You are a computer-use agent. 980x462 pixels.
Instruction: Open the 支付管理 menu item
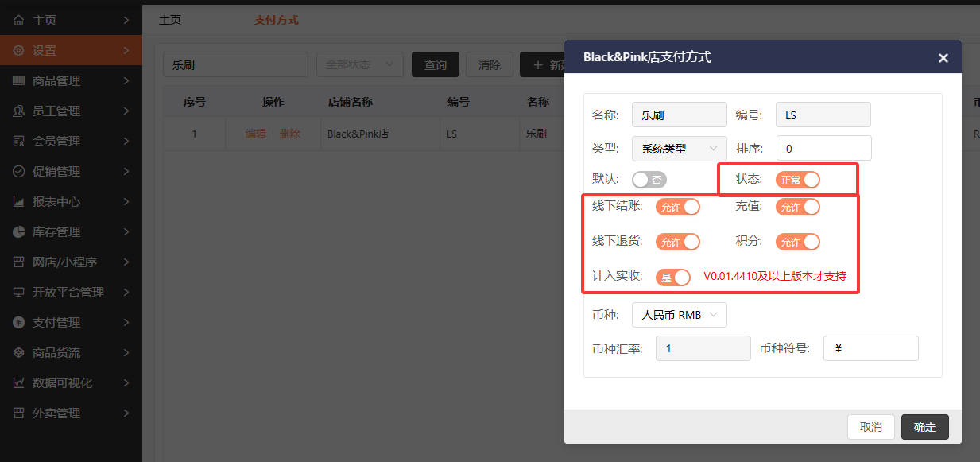(x=71, y=322)
